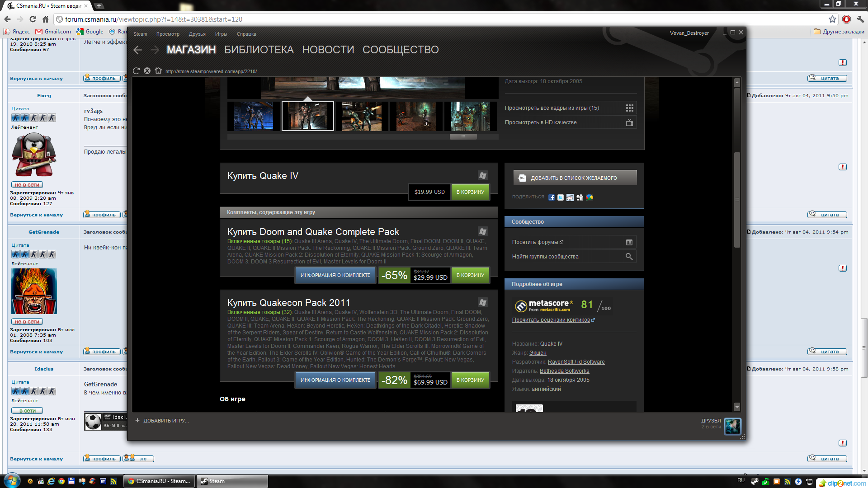
Task: Click the screenshot strip scrollbar handle
Action: coord(463,136)
